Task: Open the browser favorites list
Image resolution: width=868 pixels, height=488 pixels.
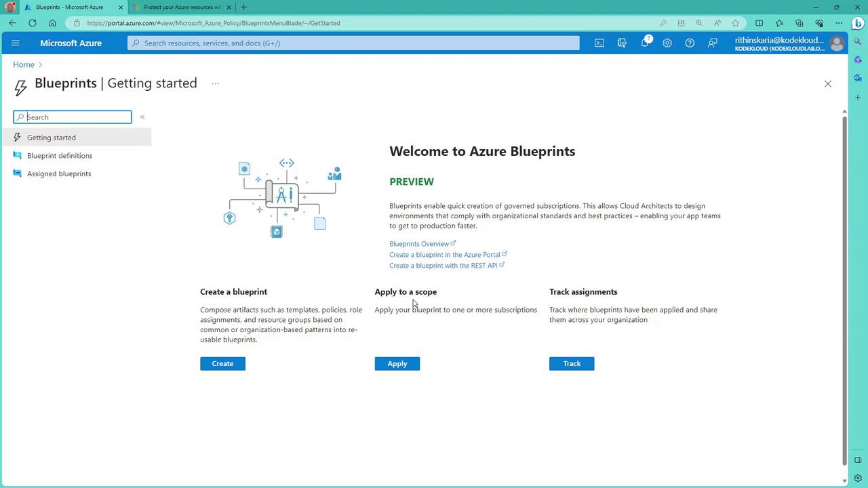Action: [779, 23]
